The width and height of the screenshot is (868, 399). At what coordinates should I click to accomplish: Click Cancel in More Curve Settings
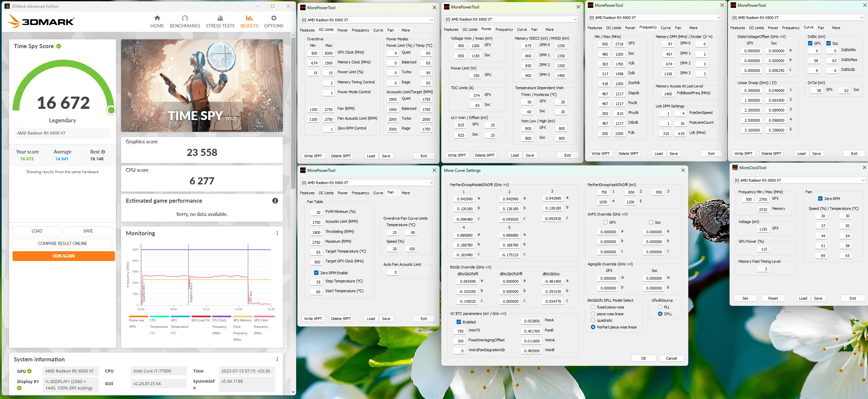coord(671,358)
